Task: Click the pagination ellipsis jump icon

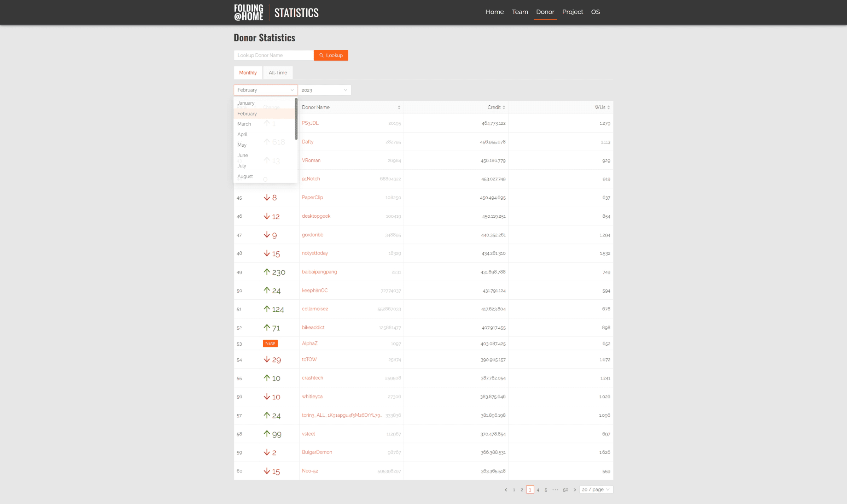Action: point(555,490)
